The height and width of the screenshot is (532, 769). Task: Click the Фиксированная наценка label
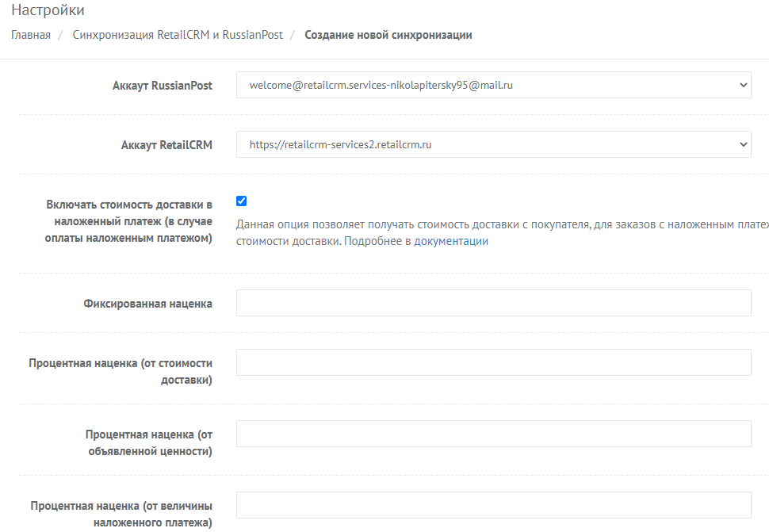[147, 304]
